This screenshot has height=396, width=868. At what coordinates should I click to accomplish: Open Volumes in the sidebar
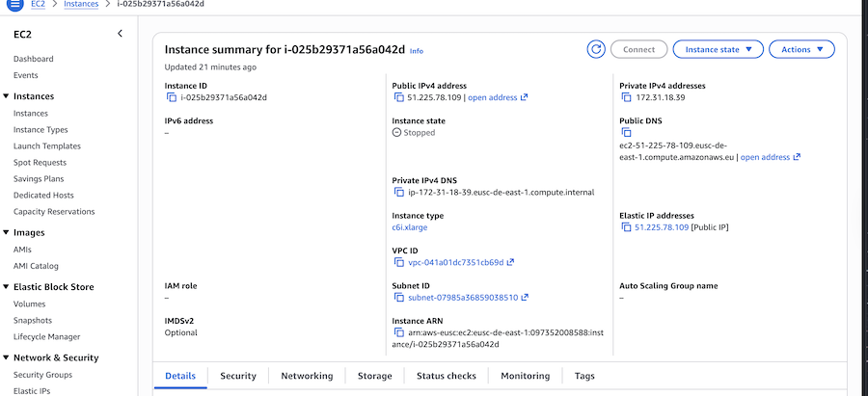pos(29,304)
